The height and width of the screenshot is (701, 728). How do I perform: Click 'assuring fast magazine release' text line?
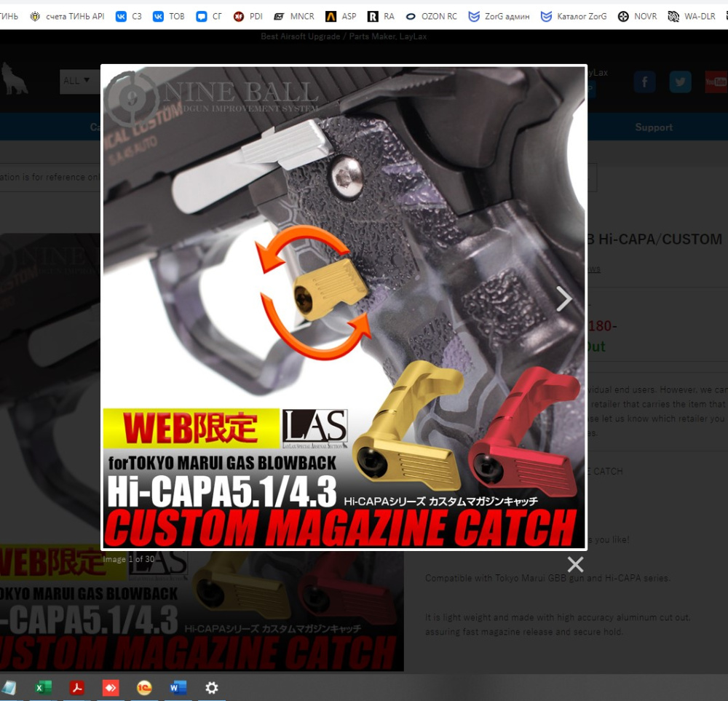[x=524, y=632]
